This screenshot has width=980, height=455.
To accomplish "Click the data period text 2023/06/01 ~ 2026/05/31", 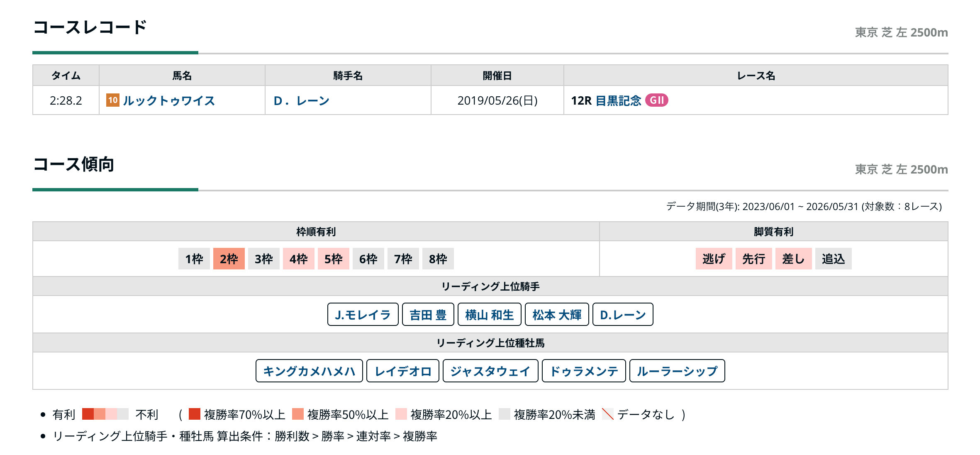I will point(800,206).
